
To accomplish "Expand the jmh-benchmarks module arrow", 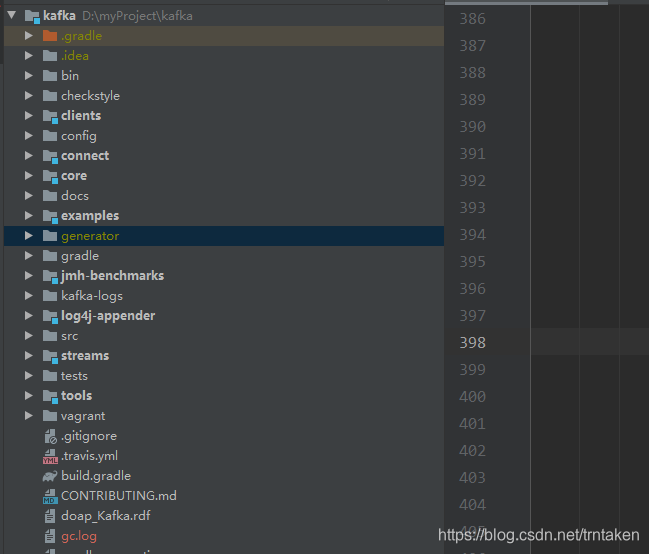I will click(x=29, y=275).
